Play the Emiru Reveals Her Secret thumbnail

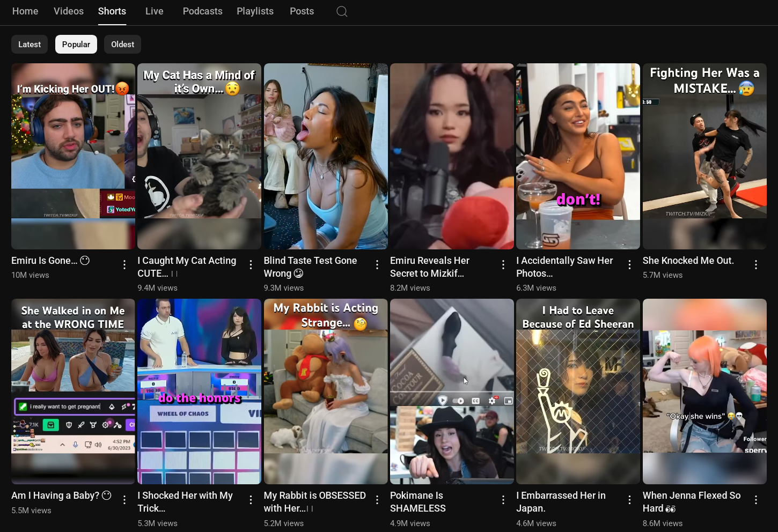452,156
